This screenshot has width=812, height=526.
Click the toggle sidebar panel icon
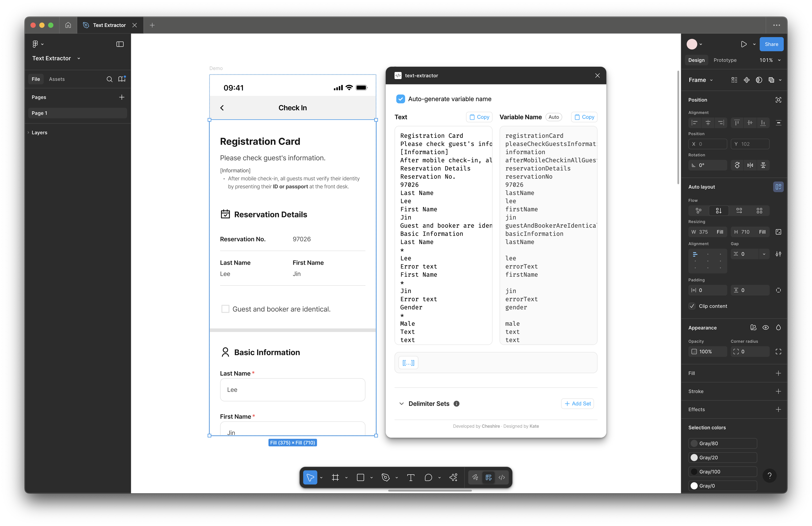(x=120, y=44)
